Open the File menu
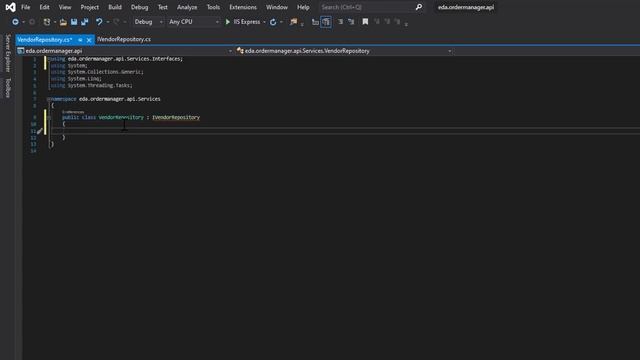 tap(25, 7)
